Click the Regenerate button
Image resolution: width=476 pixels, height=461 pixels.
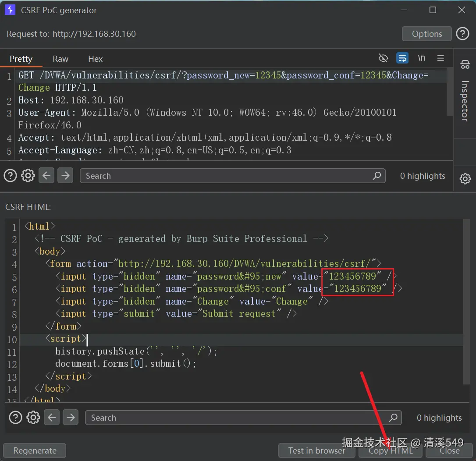tap(35, 450)
